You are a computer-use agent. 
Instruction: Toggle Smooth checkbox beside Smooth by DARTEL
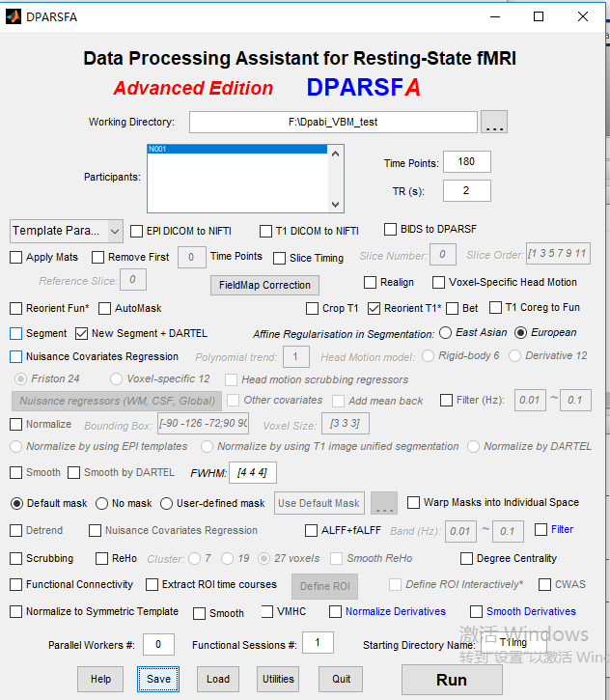(16, 473)
